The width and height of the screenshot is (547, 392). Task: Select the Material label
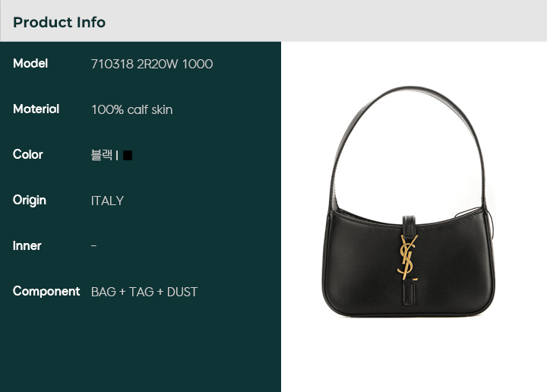(x=36, y=109)
